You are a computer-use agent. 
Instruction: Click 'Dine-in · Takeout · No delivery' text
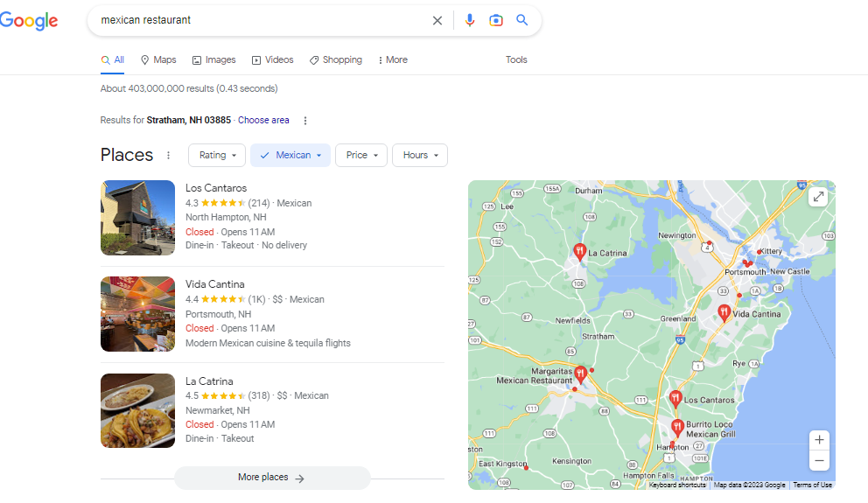[x=247, y=245]
